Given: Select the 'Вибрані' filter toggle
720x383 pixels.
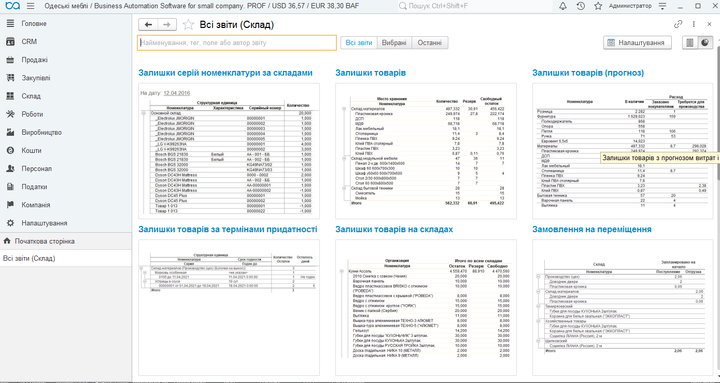Looking at the screenshot, I should coord(394,43).
